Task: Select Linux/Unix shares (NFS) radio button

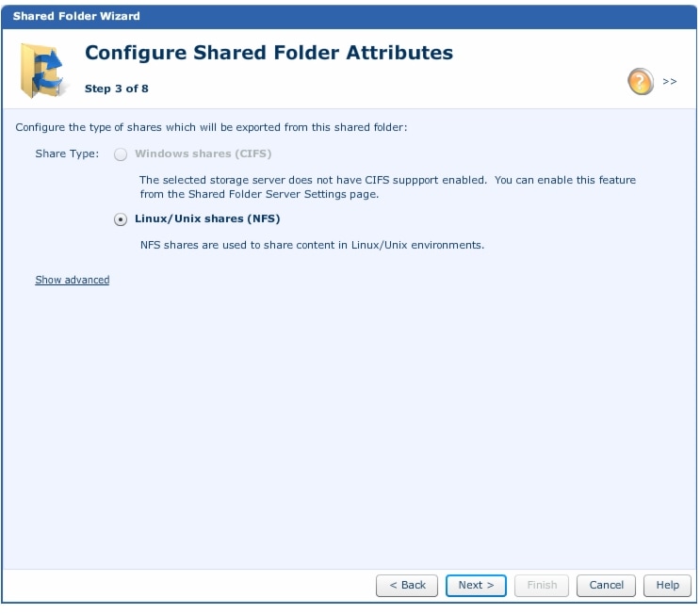Action: coord(120,219)
